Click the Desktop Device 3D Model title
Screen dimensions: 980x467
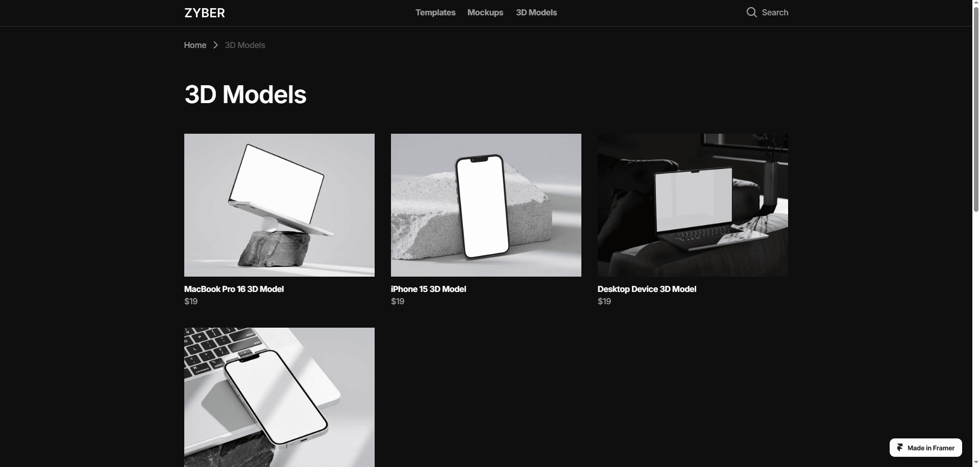click(x=647, y=289)
